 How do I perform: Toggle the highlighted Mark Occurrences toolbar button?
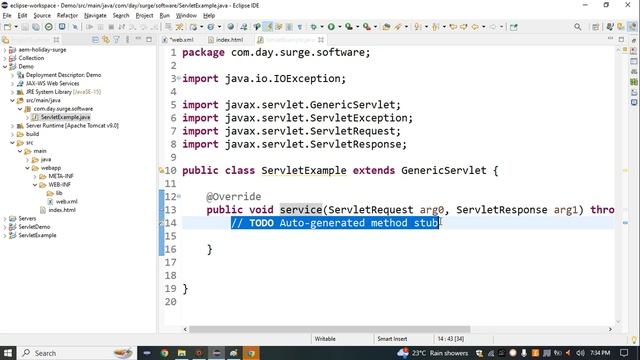(269, 27)
